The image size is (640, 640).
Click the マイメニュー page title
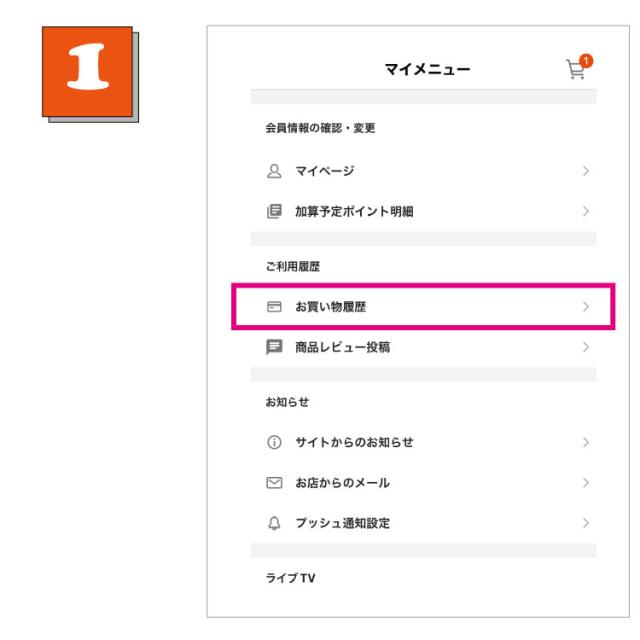click(x=427, y=69)
